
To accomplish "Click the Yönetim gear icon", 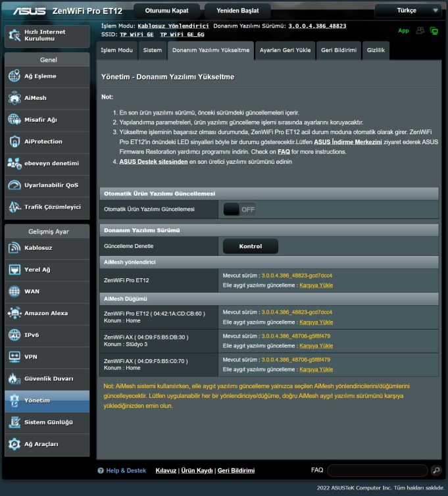I will [14, 401].
